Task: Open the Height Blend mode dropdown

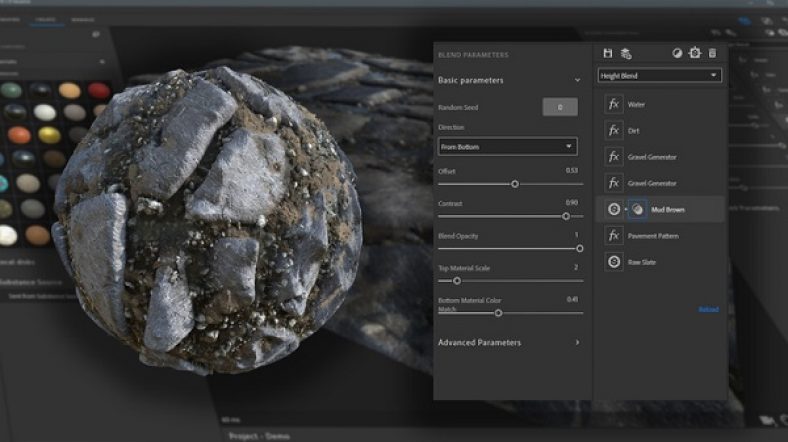Action: pos(659,75)
